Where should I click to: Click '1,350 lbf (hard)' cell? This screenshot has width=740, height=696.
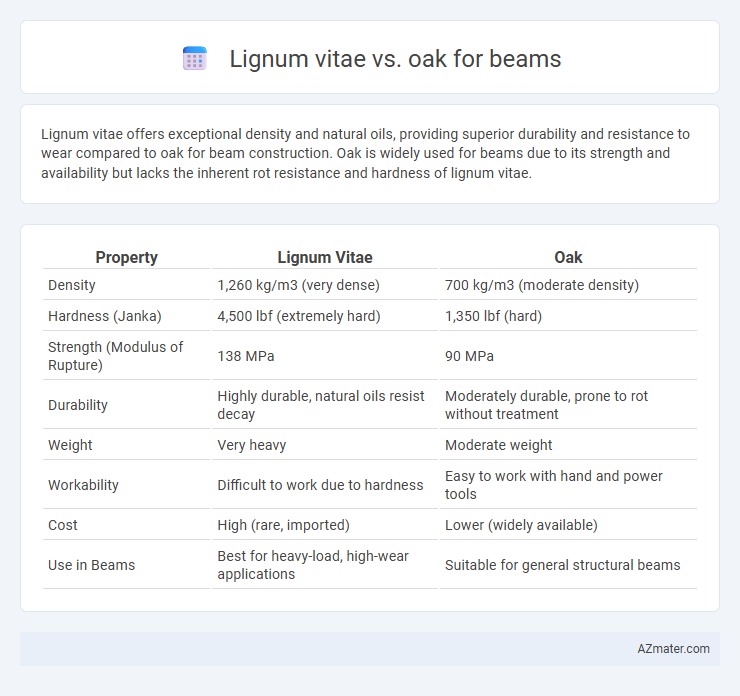[493, 316]
